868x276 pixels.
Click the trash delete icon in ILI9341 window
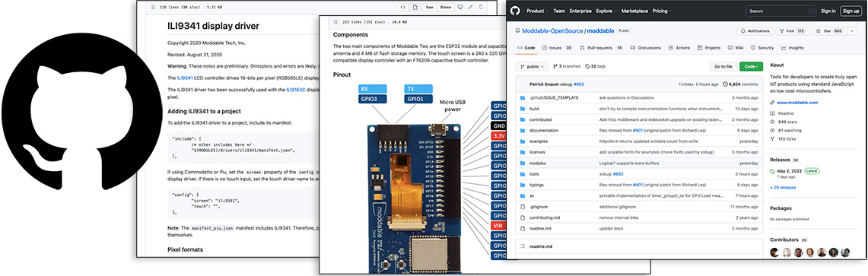pyautogui.click(x=481, y=7)
